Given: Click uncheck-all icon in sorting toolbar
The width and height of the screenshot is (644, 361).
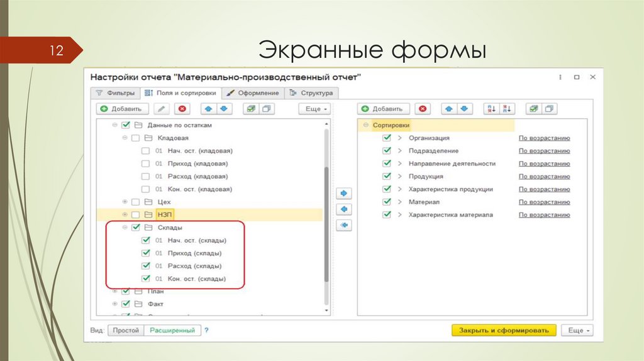Looking at the screenshot, I should (x=549, y=109).
